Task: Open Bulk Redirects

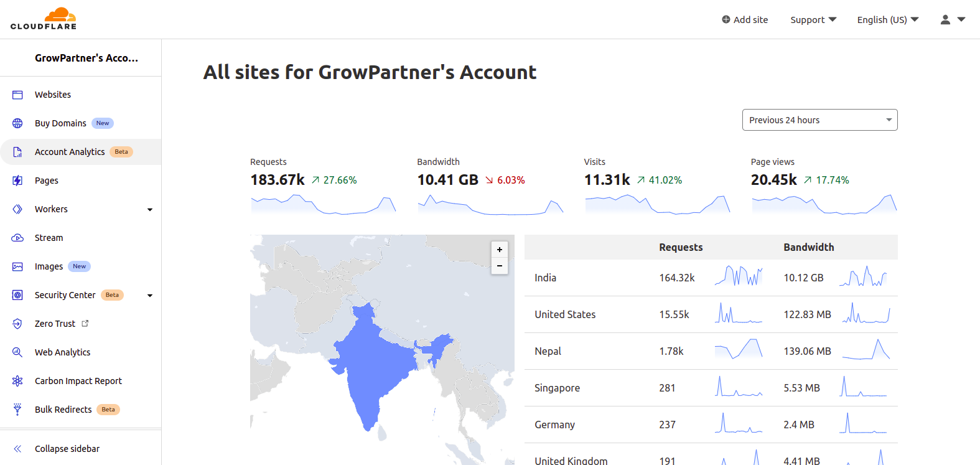Action: 63,410
